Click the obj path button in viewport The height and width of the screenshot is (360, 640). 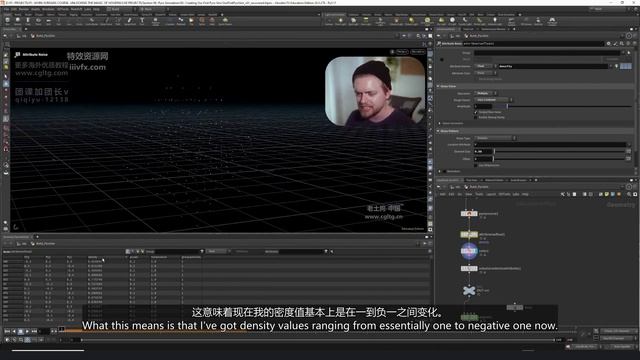click(x=22, y=36)
